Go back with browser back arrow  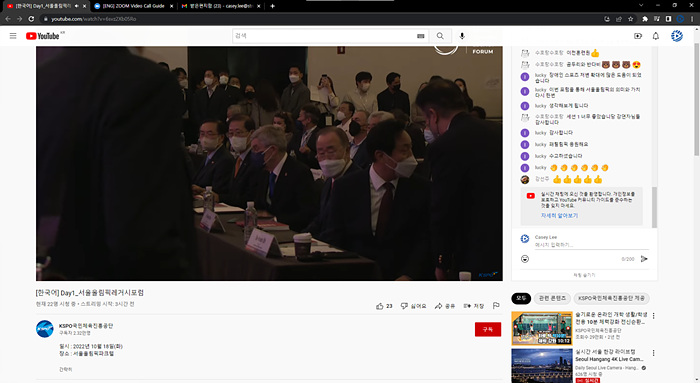tap(8, 19)
